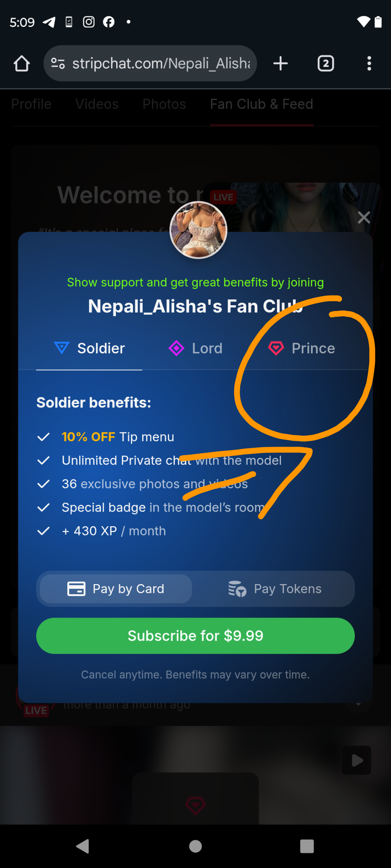
Task: Tap the browser home icon
Action: (22, 64)
